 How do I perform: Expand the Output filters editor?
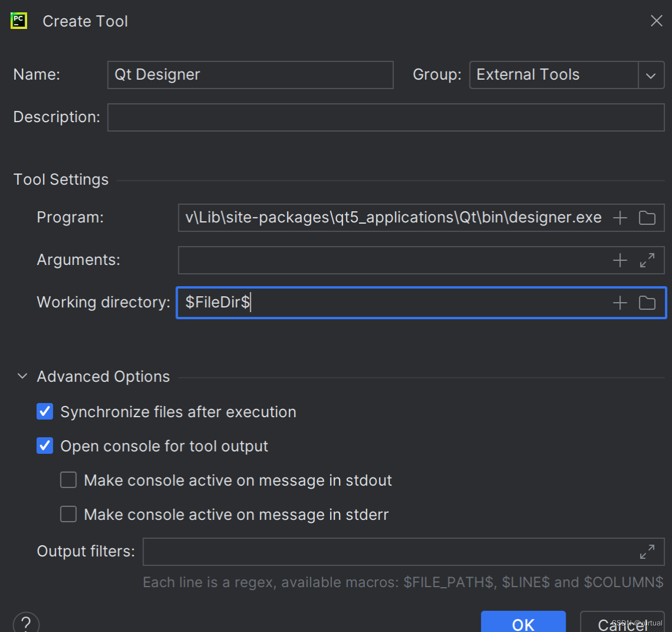coord(647,552)
